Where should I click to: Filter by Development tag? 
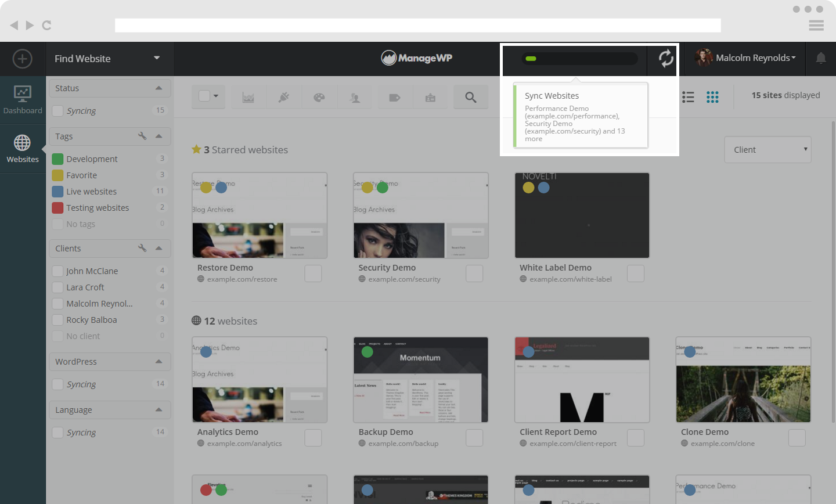(x=92, y=159)
